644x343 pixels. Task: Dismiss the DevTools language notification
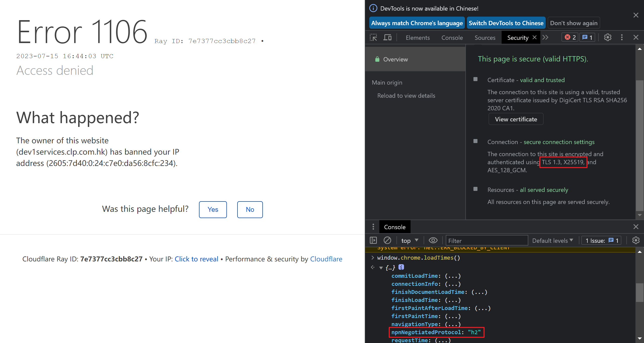tap(636, 15)
